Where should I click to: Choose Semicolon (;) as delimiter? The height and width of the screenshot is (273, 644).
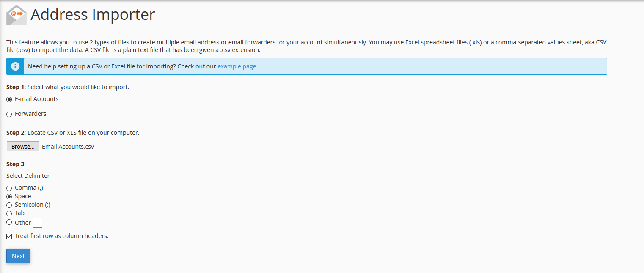coord(9,205)
